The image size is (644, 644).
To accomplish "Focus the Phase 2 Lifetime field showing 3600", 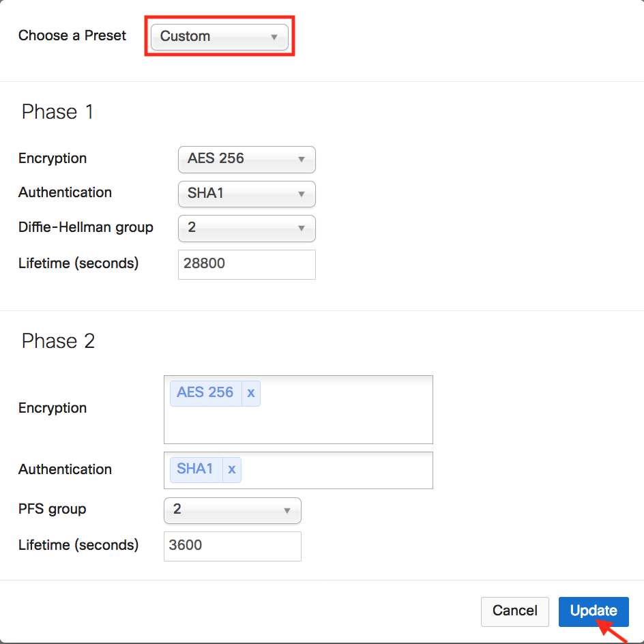I will [x=232, y=546].
